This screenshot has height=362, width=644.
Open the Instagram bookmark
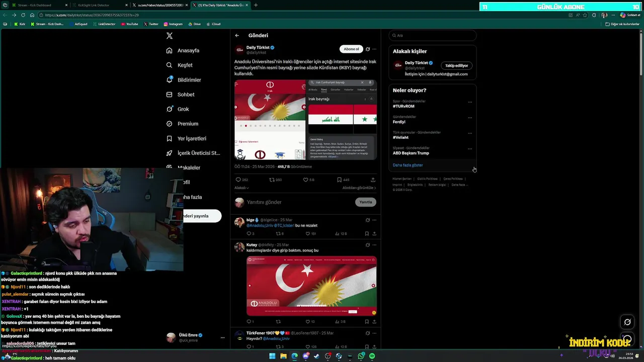click(x=173, y=24)
